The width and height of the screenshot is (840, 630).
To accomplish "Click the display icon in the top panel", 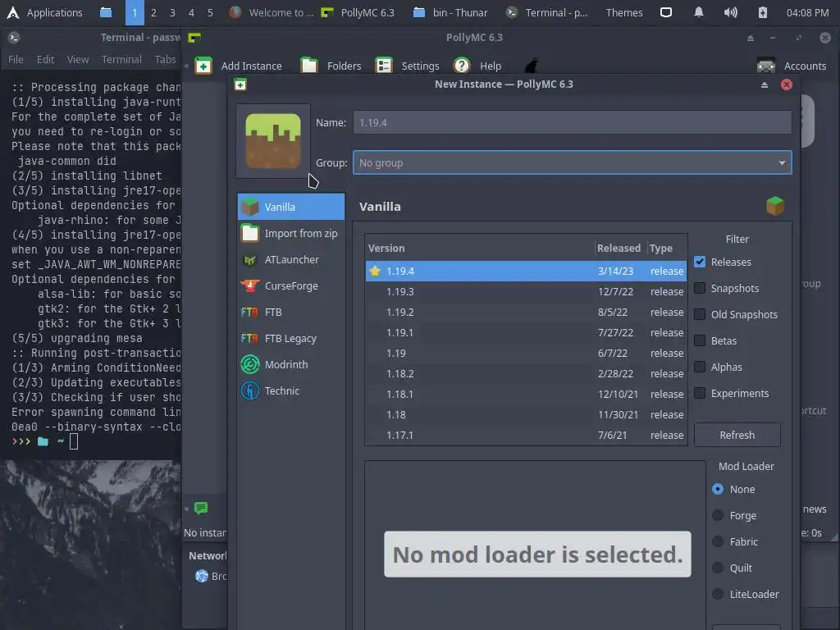I will click(x=666, y=12).
